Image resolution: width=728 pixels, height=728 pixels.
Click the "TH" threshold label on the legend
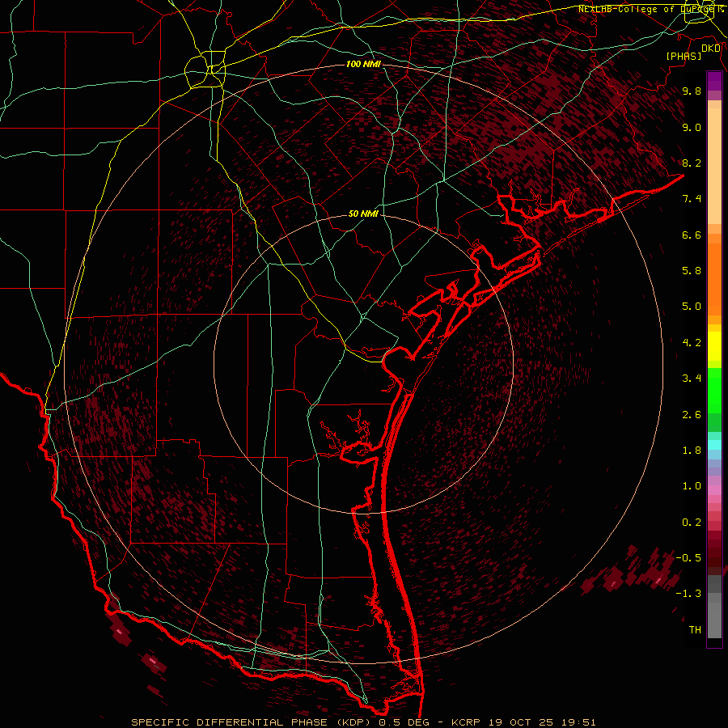click(695, 630)
